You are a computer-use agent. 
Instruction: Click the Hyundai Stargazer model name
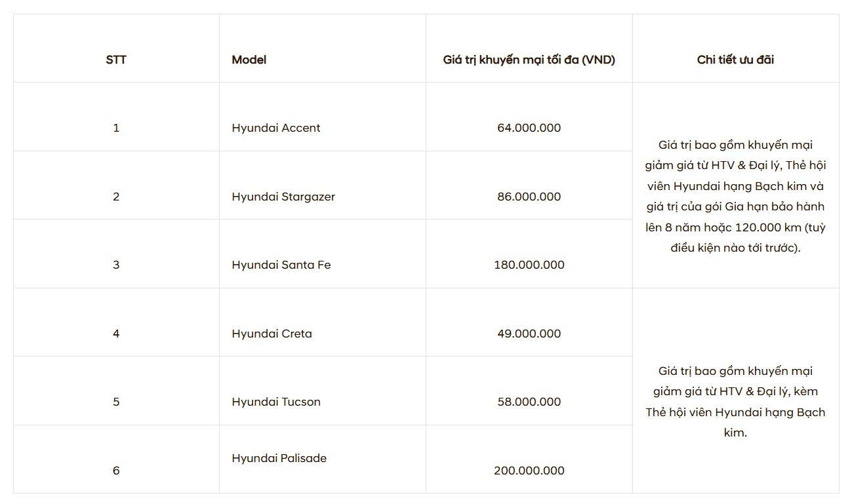[x=283, y=197]
